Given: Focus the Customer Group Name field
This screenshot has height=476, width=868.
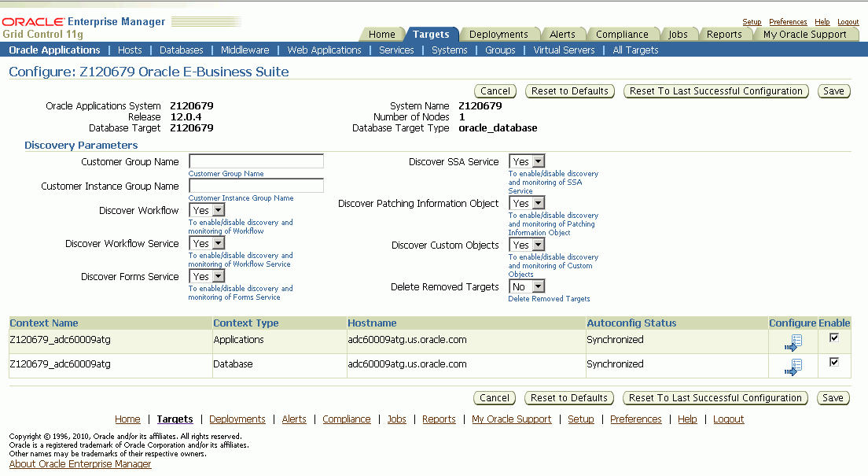Looking at the screenshot, I should (256, 161).
